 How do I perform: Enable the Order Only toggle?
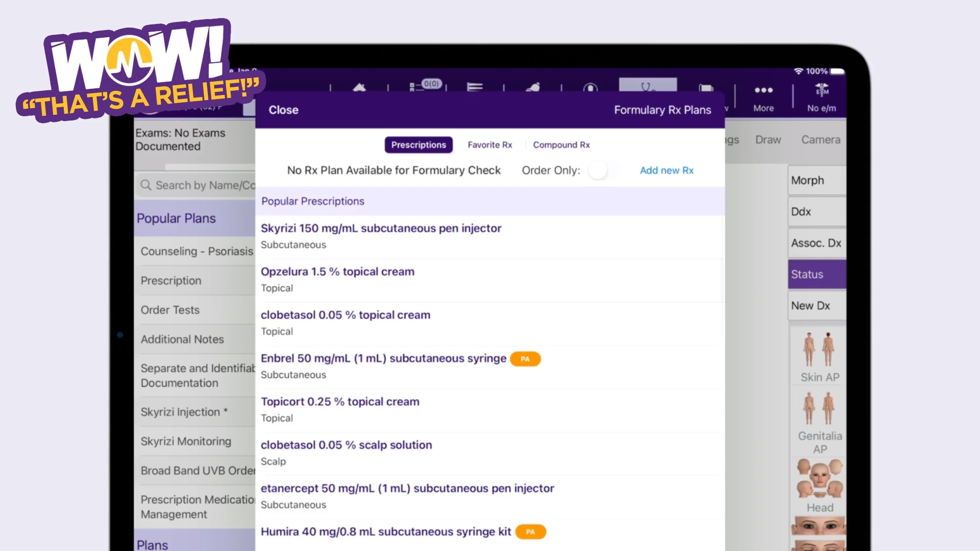tap(604, 170)
